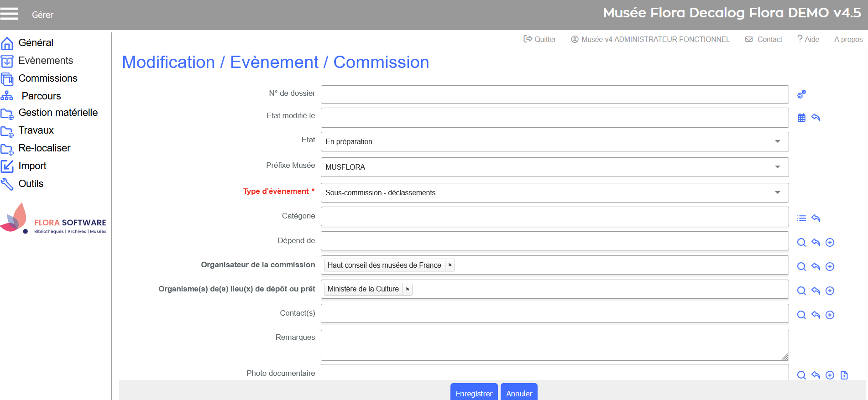Open the Catégorie list icon
The width and height of the screenshot is (868, 400).
(x=801, y=218)
